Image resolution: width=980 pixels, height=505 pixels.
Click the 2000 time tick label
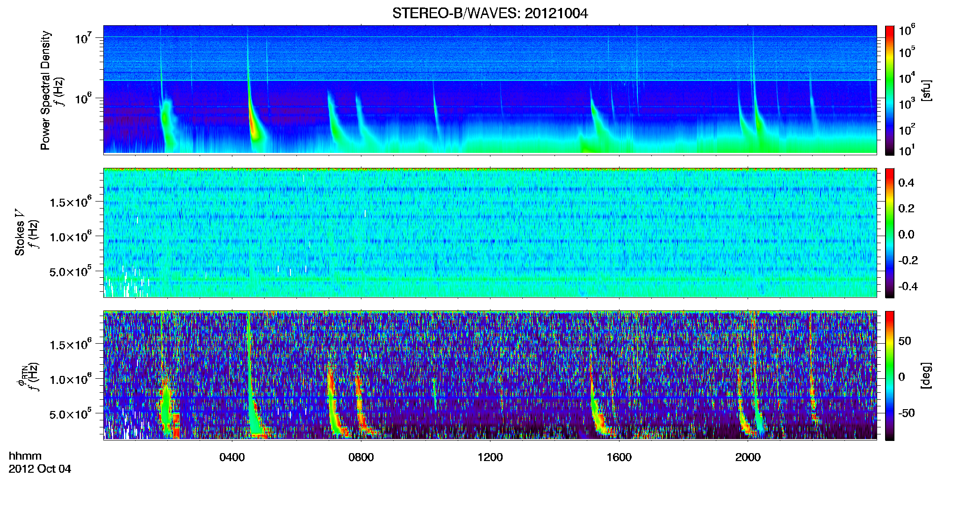748,457
